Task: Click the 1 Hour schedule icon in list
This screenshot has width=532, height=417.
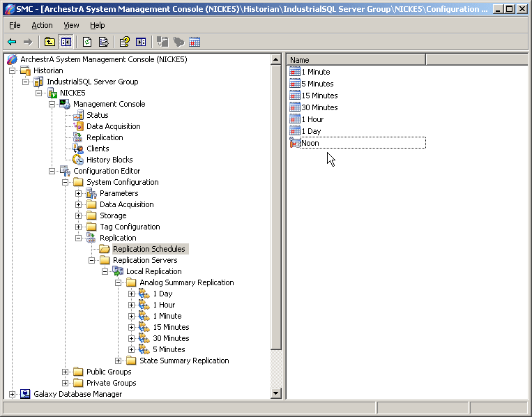Action: pos(295,119)
